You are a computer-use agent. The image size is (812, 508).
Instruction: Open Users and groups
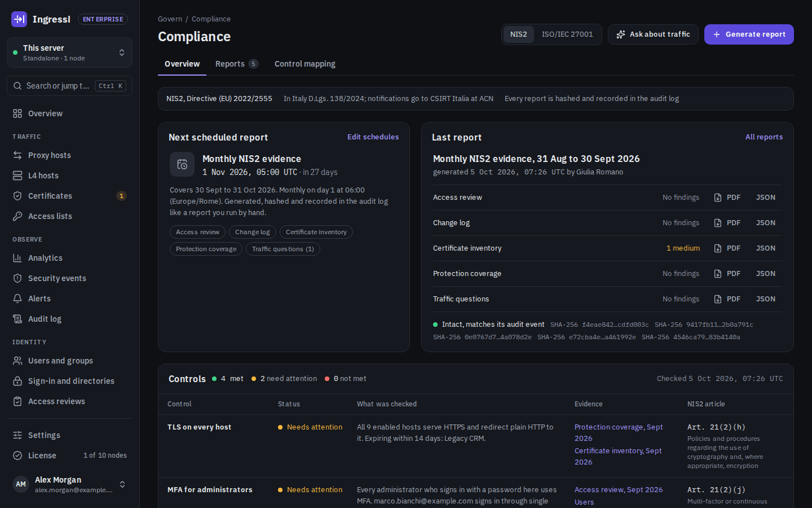click(69, 361)
